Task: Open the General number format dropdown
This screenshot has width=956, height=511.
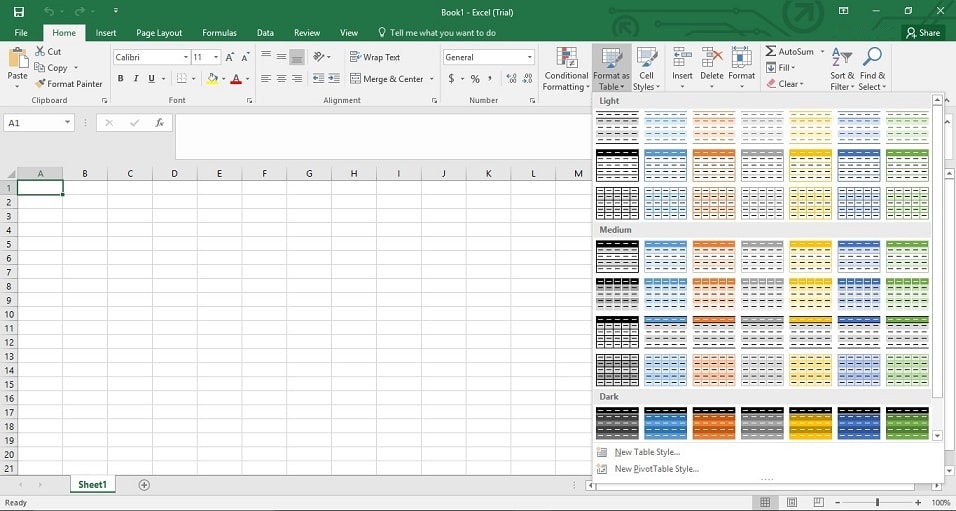Action: tap(529, 57)
